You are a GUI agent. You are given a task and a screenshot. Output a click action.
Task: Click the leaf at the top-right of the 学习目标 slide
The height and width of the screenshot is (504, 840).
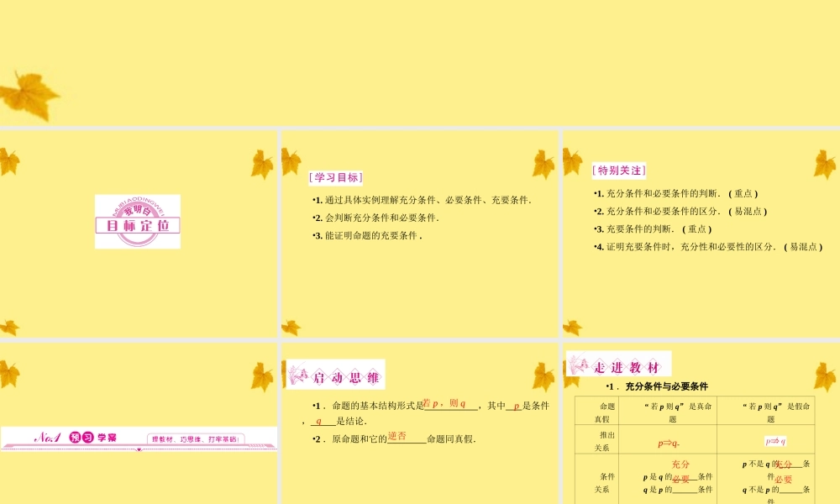click(543, 164)
